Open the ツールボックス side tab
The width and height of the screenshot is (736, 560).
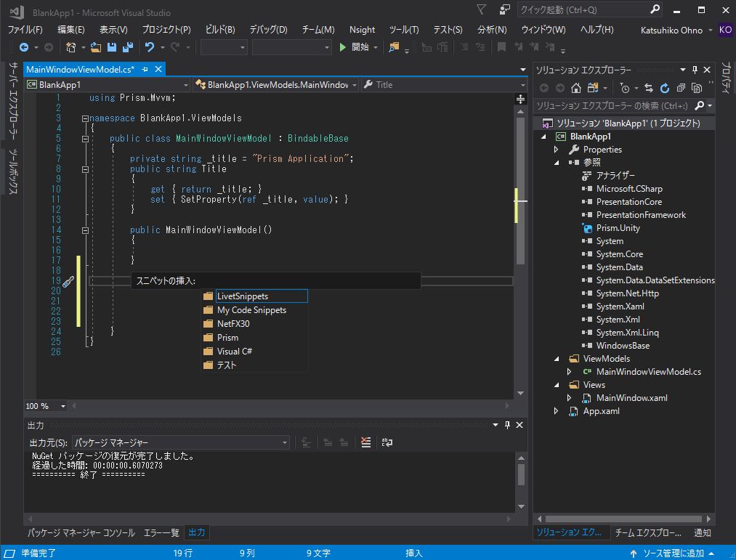click(x=13, y=171)
